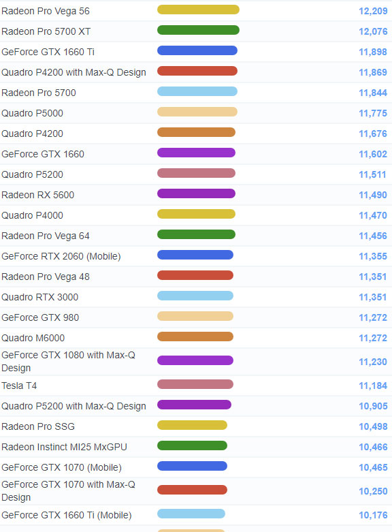Select the 11,869 benchmark score
This screenshot has width=392, height=532.
coord(373,72)
